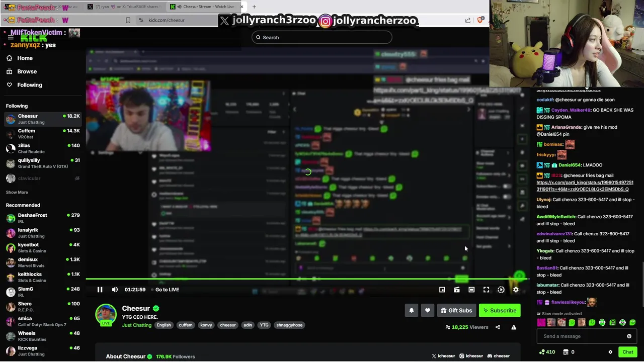
Task: Click the Send a message chat input
Action: click(586, 336)
